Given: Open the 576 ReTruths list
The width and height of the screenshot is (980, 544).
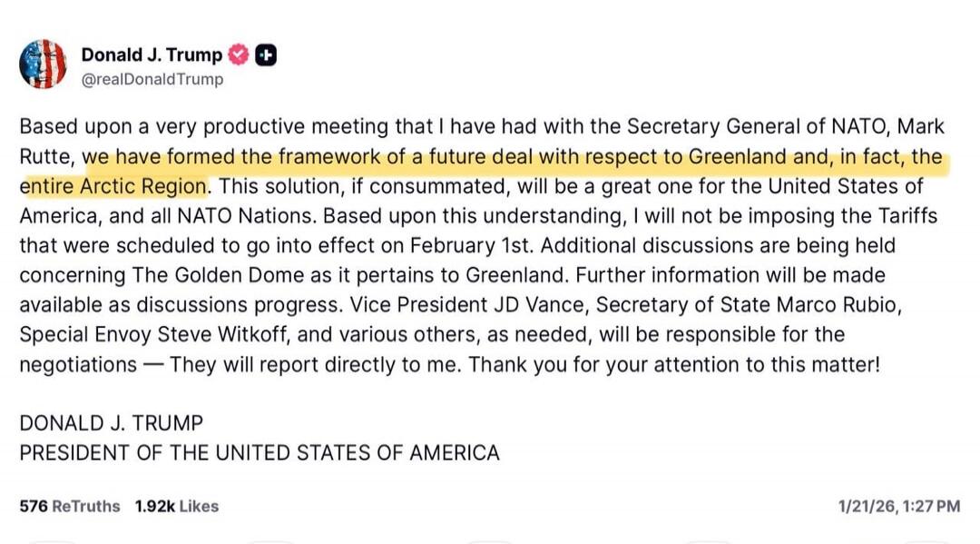Looking at the screenshot, I should tap(68, 507).
